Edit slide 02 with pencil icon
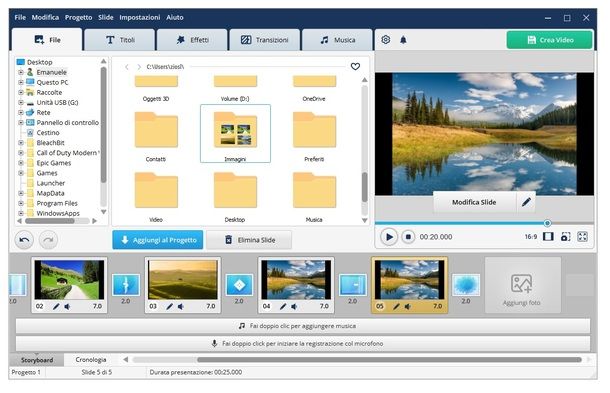The image size is (610, 393). click(x=56, y=307)
